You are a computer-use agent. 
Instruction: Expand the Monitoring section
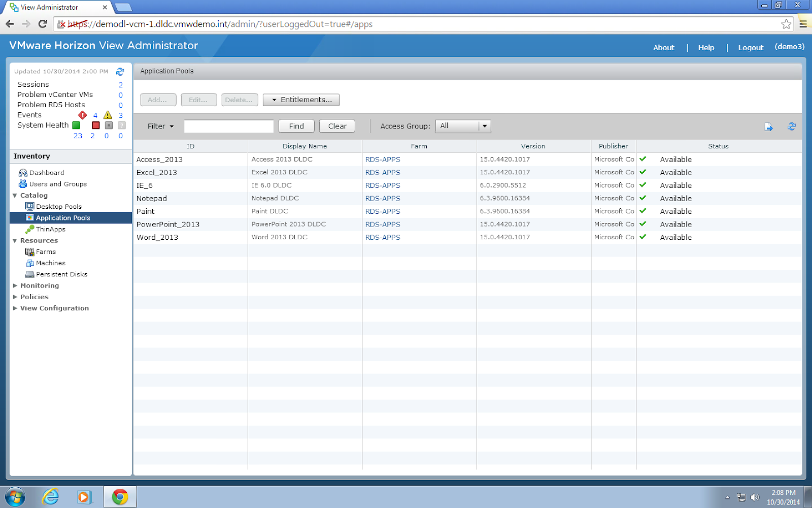click(15, 286)
